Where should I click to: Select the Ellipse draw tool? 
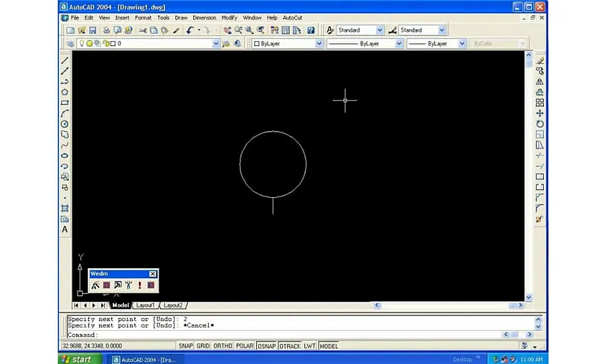(65, 155)
